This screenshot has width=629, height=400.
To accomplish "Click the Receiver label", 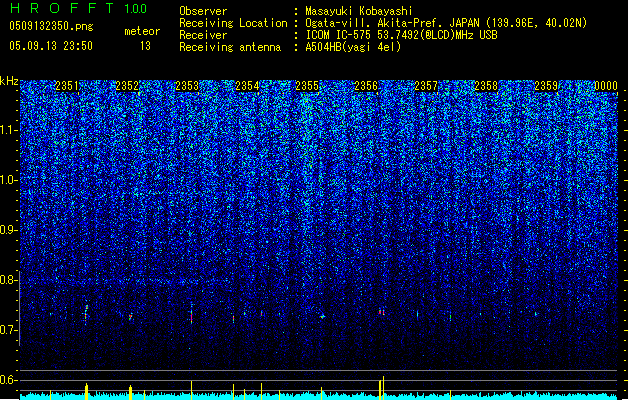I will (x=203, y=35).
